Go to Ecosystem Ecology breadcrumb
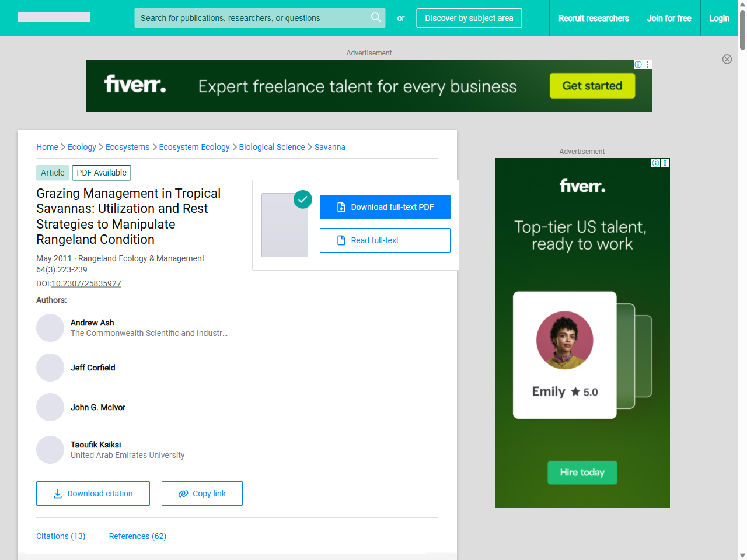Viewport: 747px width, 560px height. tap(194, 147)
